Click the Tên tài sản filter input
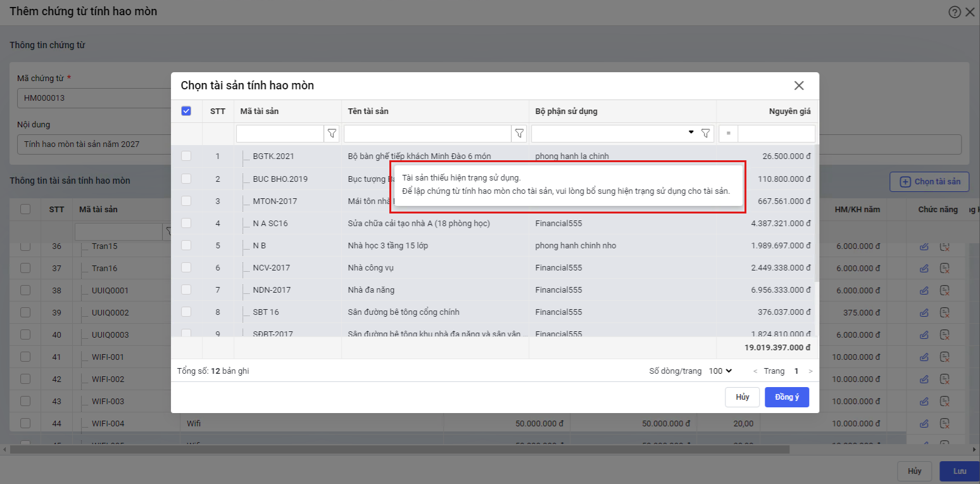Screen dimensions: 980x484 [427, 134]
